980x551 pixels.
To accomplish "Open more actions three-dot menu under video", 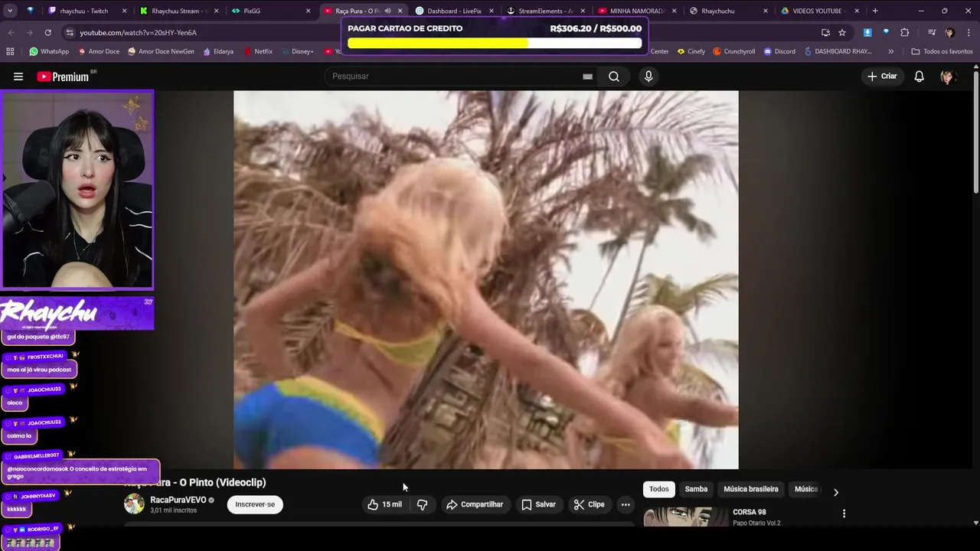I will [626, 504].
